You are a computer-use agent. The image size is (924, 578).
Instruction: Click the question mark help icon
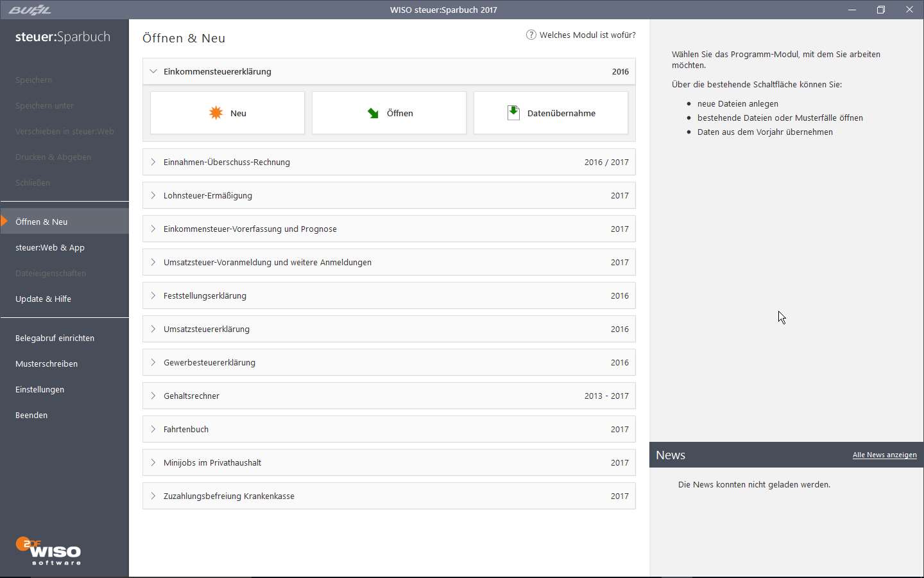531,35
